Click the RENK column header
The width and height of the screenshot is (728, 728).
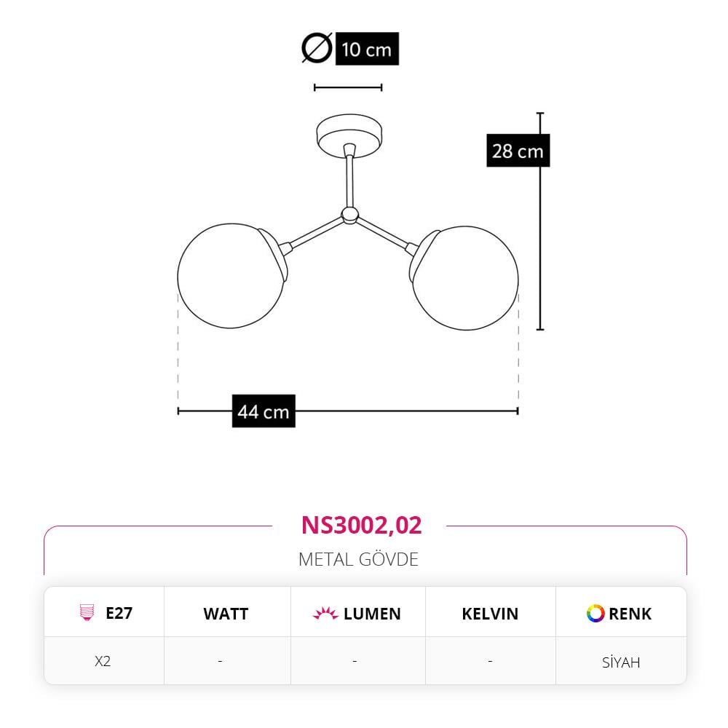(630, 614)
